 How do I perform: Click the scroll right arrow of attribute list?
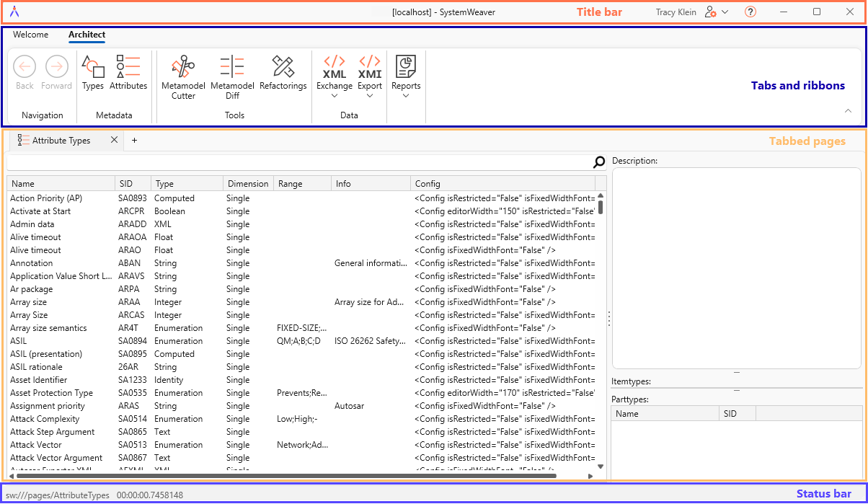(x=590, y=476)
